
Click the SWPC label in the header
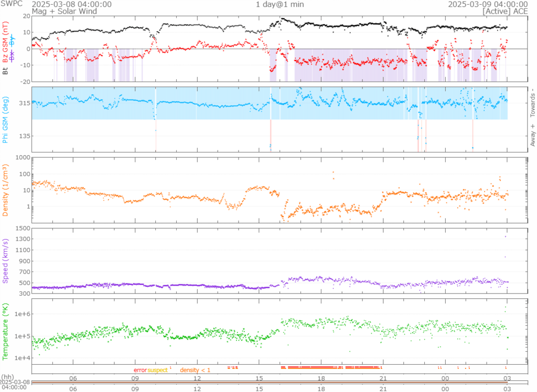tap(12, 4)
